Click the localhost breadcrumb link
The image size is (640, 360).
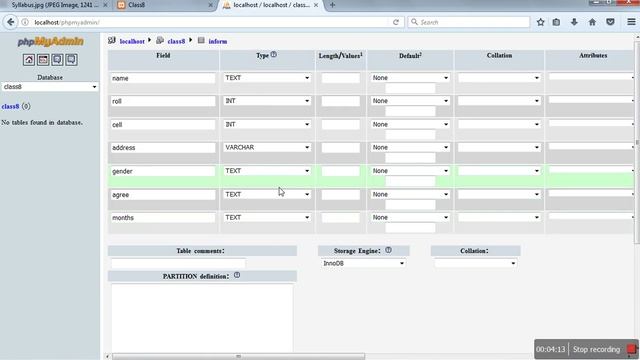click(132, 41)
